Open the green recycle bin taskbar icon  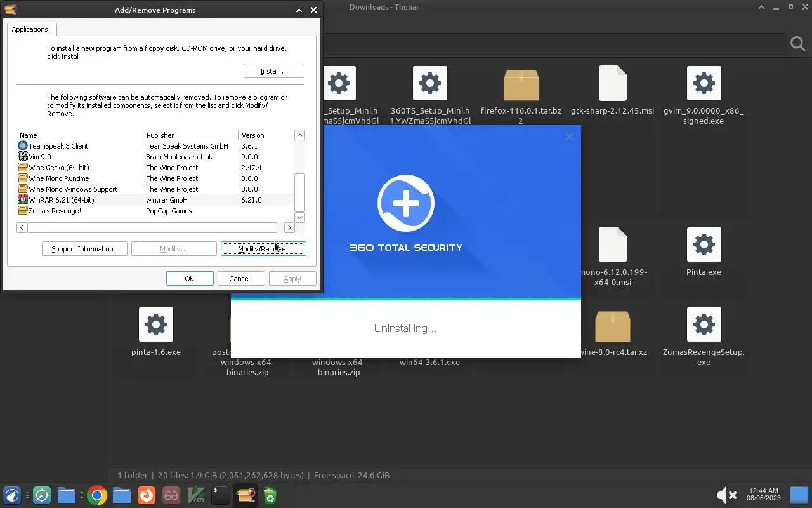coord(270,495)
